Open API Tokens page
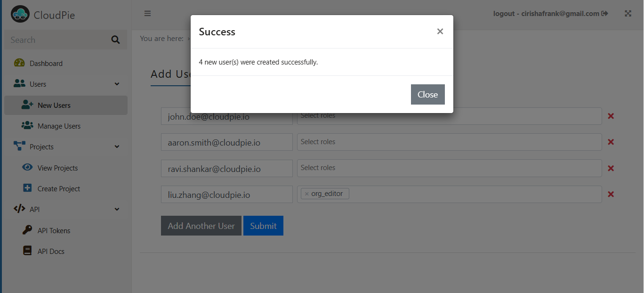The width and height of the screenshot is (644, 293). 65,230
